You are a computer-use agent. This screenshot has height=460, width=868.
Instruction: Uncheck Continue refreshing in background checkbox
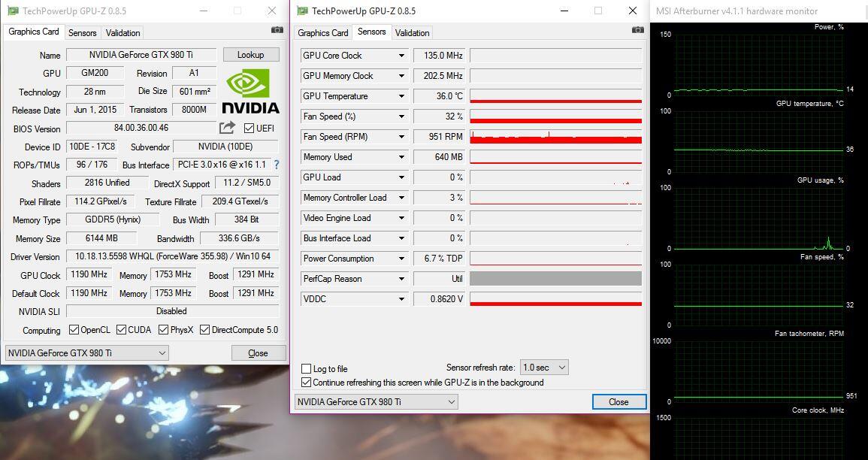click(306, 382)
